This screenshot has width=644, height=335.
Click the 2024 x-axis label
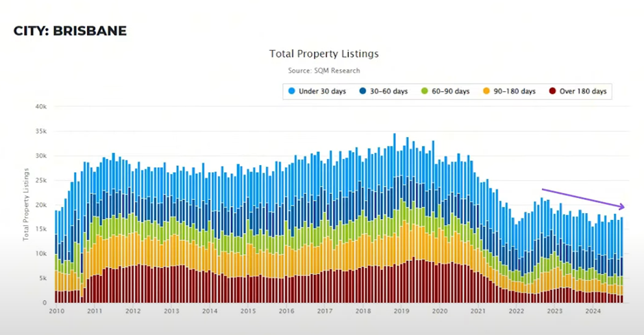(x=593, y=311)
